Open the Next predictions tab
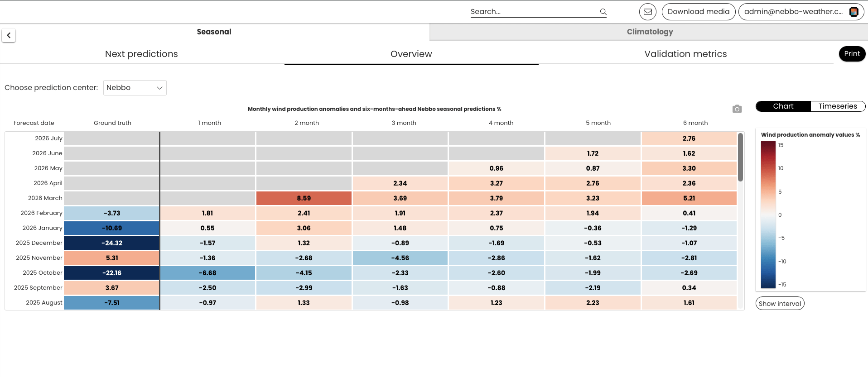The width and height of the screenshot is (868, 377). pyautogui.click(x=141, y=54)
